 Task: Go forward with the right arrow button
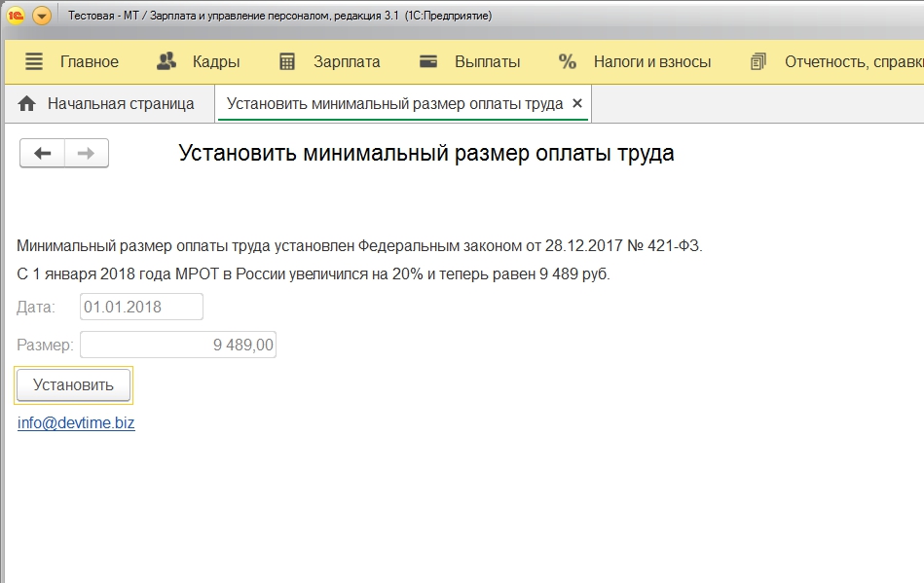pos(86,153)
